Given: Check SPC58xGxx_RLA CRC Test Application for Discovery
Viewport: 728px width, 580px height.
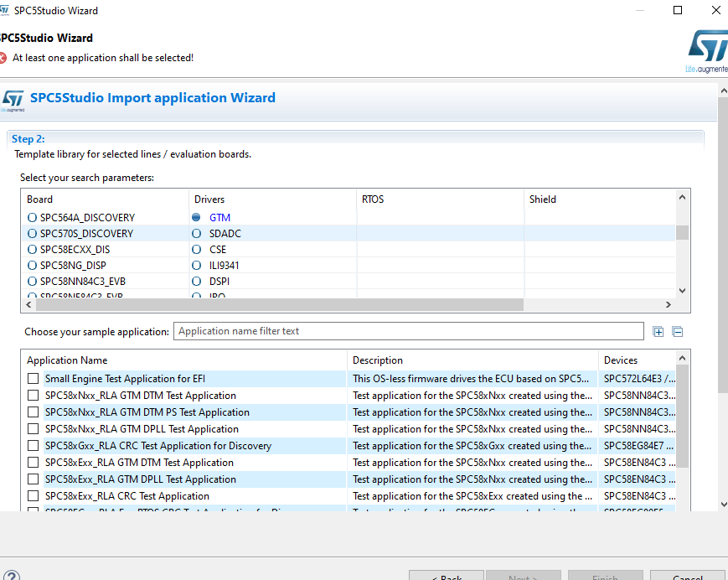Looking at the screenshot, I should [33, 445].
